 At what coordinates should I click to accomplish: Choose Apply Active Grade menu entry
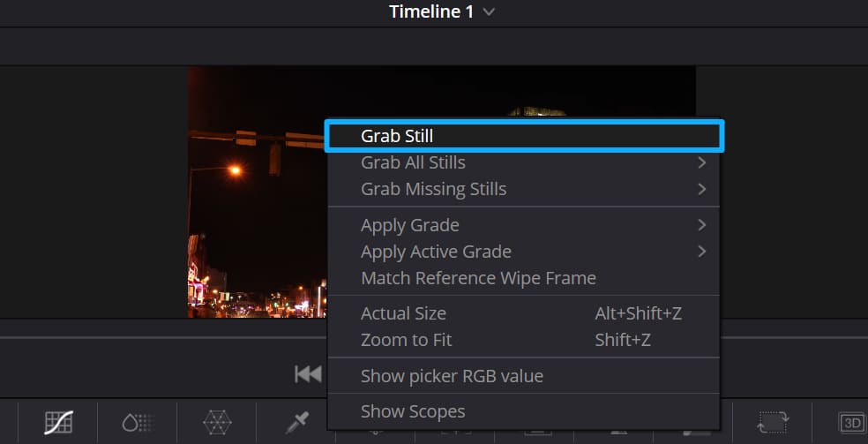click(x=524, y=252)
